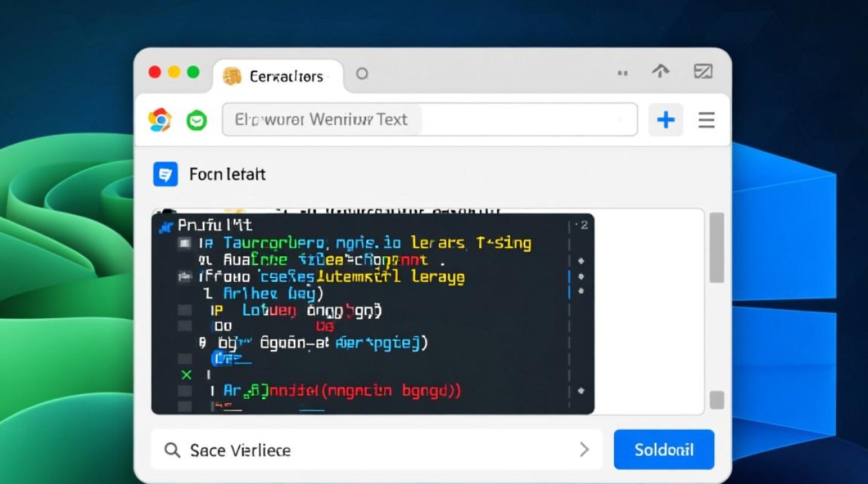Toggle gutter square beside the Ar_8Jnnidel line
The image size is (868, 484).
point(185,391)
